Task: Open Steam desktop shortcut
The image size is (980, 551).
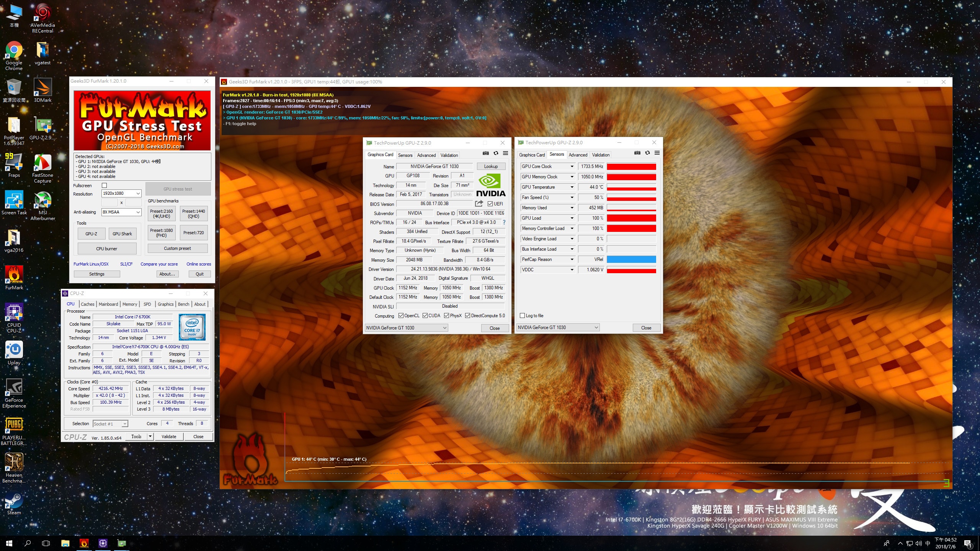Action: [x=14, y=503]
